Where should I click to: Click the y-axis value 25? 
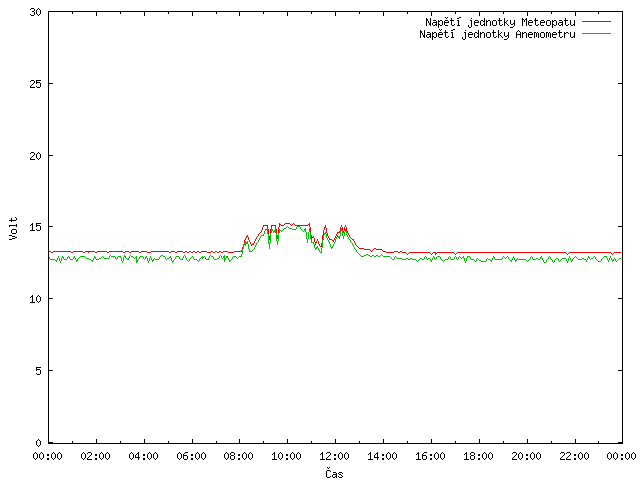tap(36, 84)
